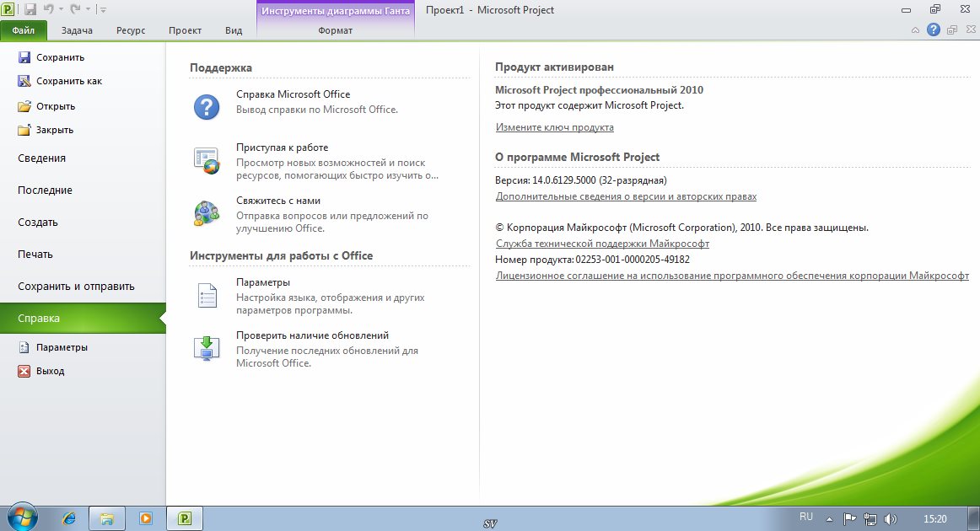Open the Quick Access Toolbar customize dropdown
Viewport: 980px width, 531px height.
103,10
